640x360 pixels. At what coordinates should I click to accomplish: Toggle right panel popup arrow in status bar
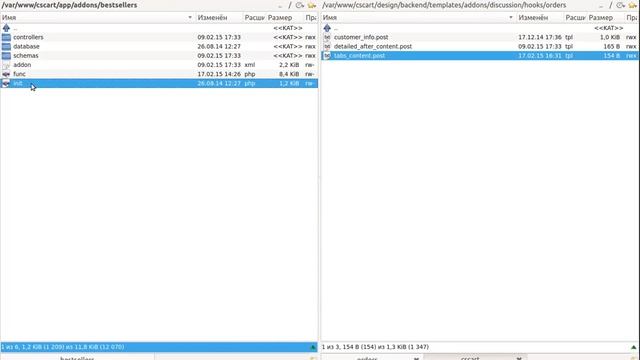[x=633, y=347]
